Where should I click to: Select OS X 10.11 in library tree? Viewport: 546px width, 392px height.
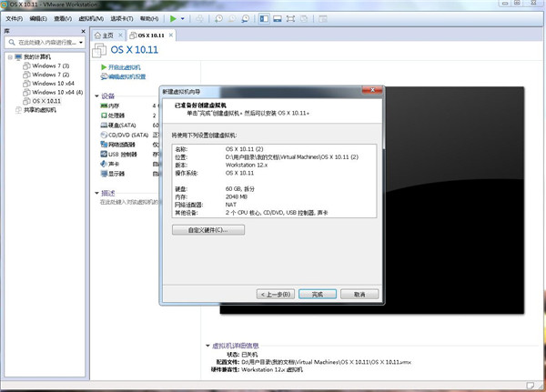pos(42,101)
